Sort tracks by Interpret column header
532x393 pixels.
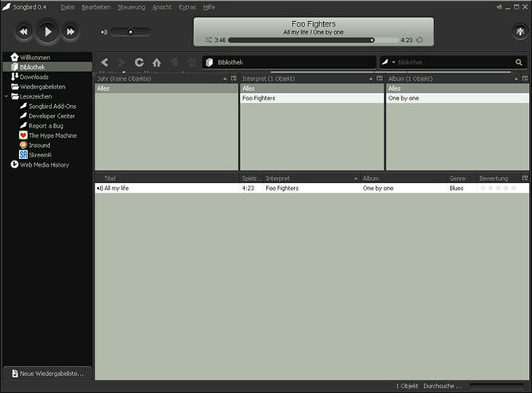point(311,178)
